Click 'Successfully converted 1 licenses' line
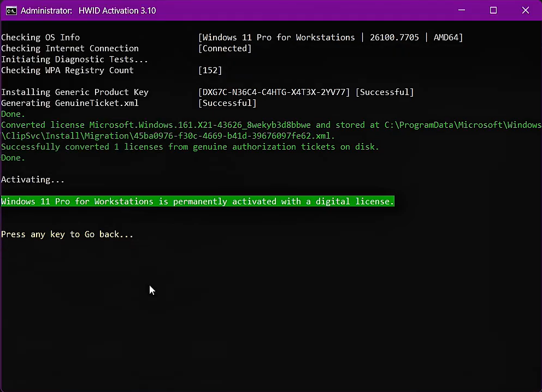 click(x=190, y=147)
